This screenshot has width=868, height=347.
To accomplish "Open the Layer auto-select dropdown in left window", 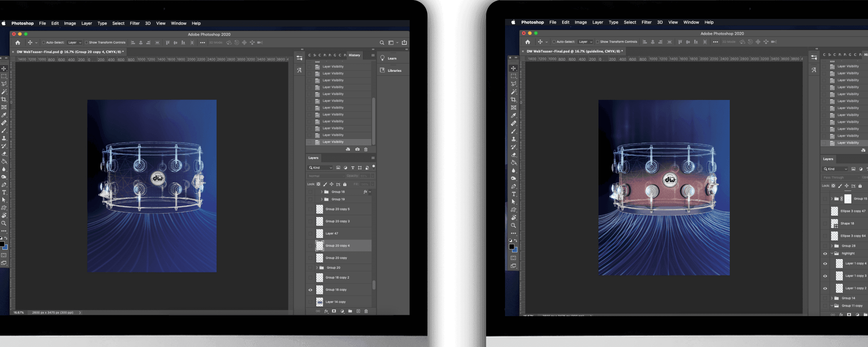I will point(75,42).
